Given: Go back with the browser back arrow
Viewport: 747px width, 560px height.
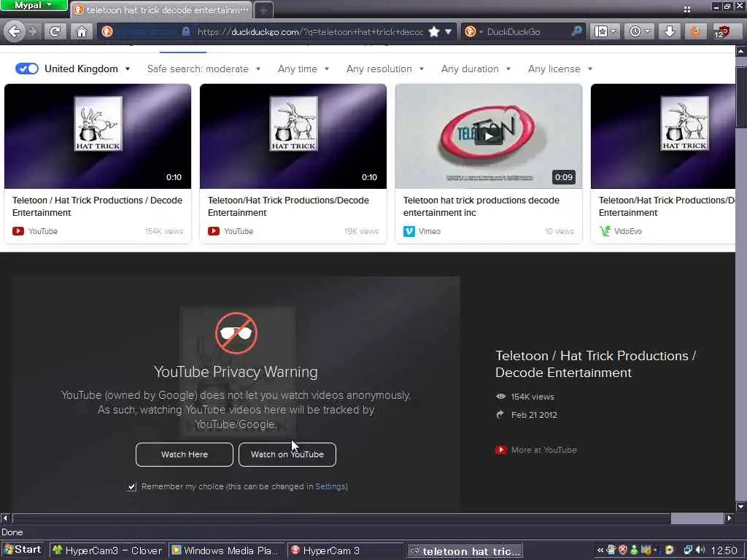Looking at the screenshot, I should [15, 31].
